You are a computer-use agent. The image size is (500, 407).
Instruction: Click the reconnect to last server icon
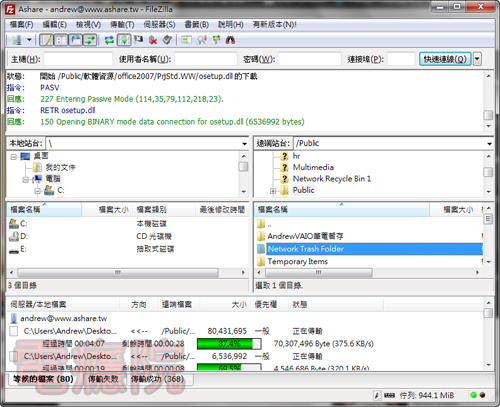tap(167, 40)
